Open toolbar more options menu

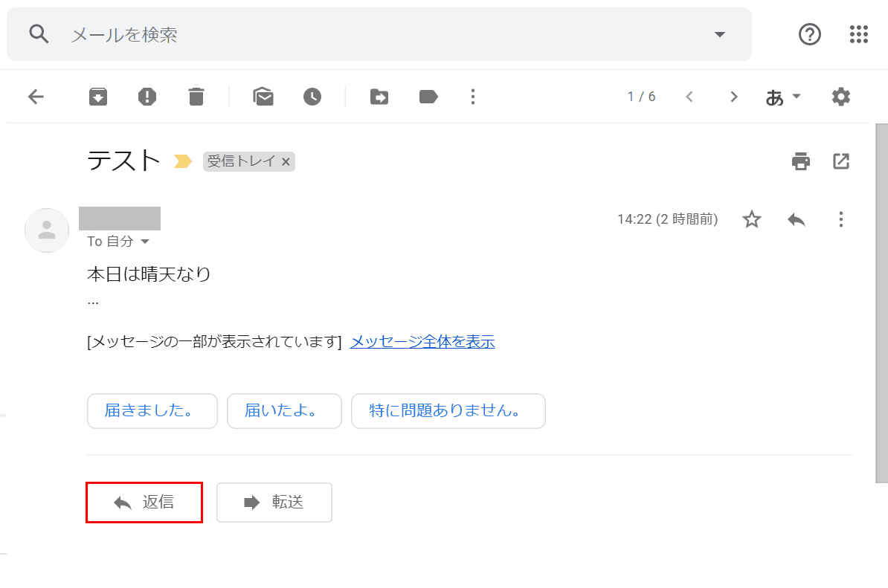(x=473, y=97)
